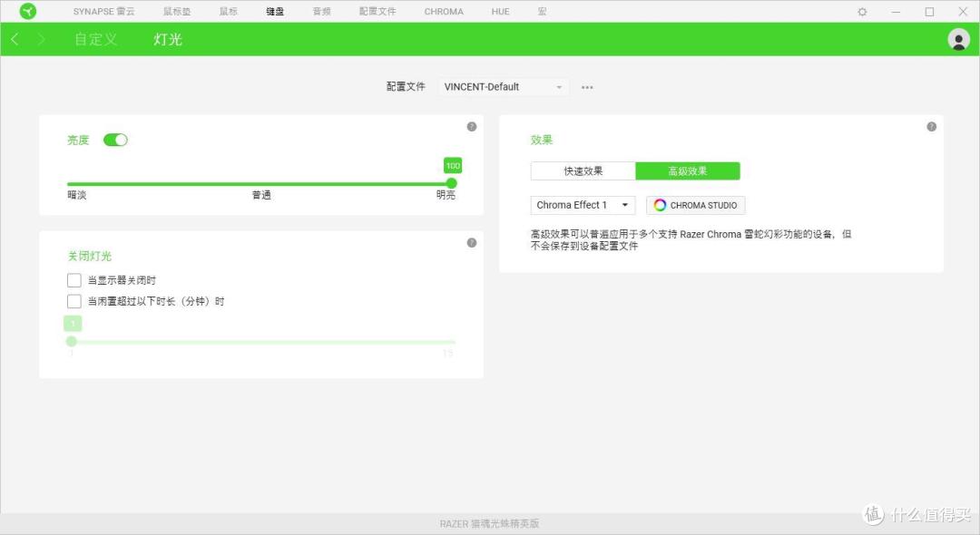Image resolution: width=980 pixels, height=535 pixels.
Task: Select 高级效果 advanced effects button
Action: pyautogui.click(x=688, y=171)
